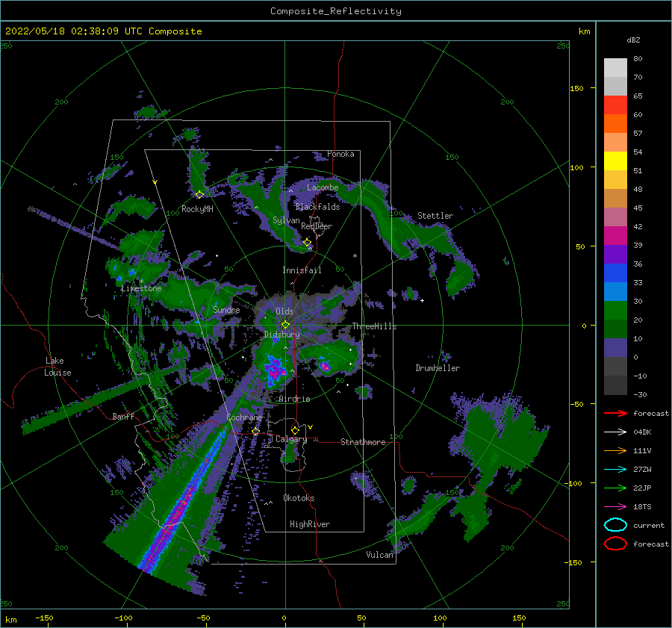Click the Drumheller city label
The width and height of the screenshot is (672, 628).
pos(438,368)
